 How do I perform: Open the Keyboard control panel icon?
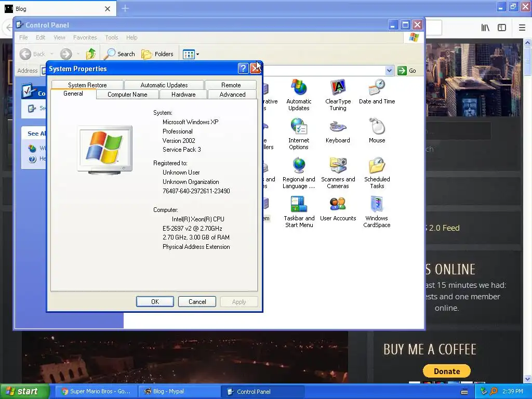pos(338,131)
